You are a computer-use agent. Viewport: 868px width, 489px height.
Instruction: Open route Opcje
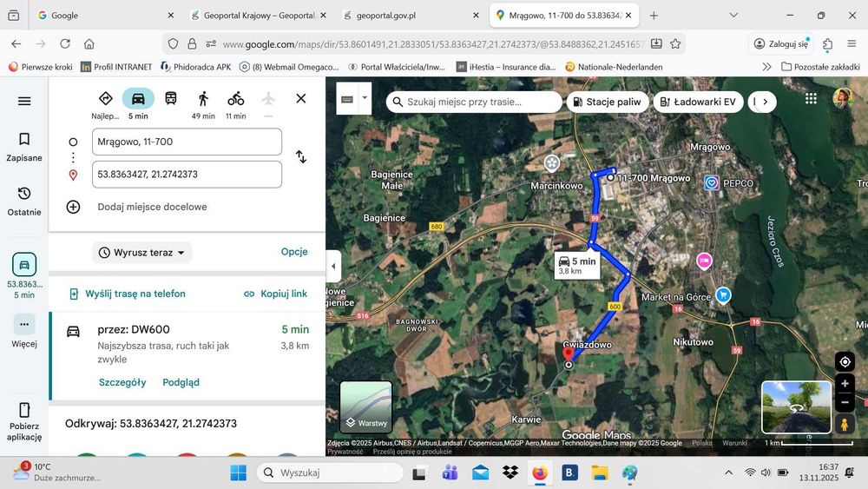(x=294, y=252)
